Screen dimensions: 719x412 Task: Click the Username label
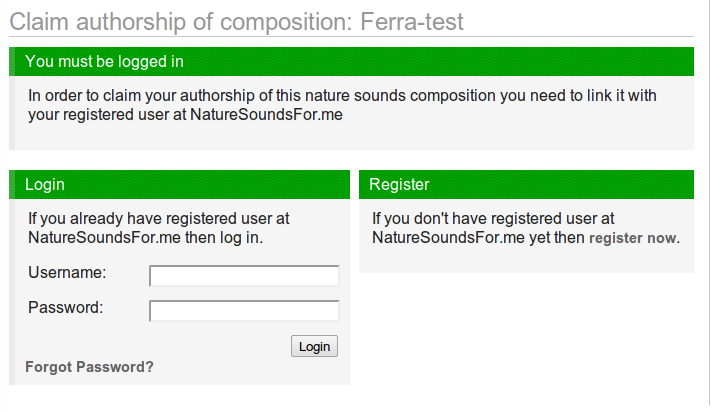tap(67, 272)
